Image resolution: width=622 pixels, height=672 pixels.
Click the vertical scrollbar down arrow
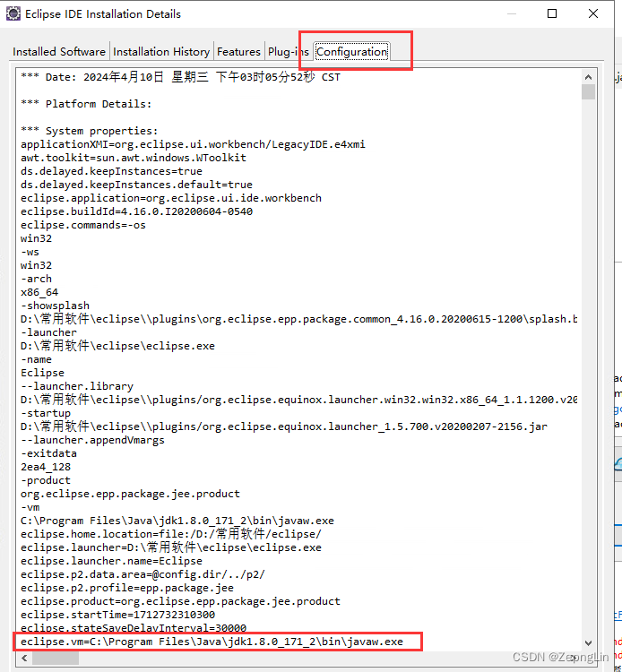(588, 642)
